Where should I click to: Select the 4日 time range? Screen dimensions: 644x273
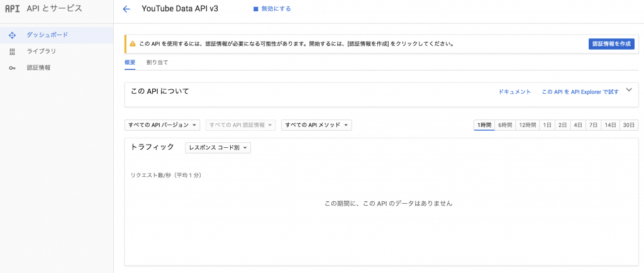[x=578, y=125]
